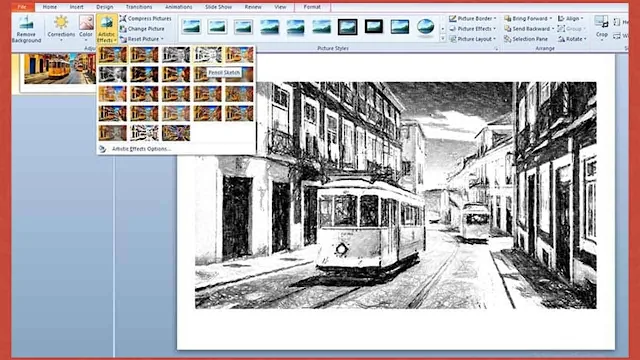Apply the Chalk Sketch artistic effect
The height and width of the screenshot is (360, 640).
113,74
